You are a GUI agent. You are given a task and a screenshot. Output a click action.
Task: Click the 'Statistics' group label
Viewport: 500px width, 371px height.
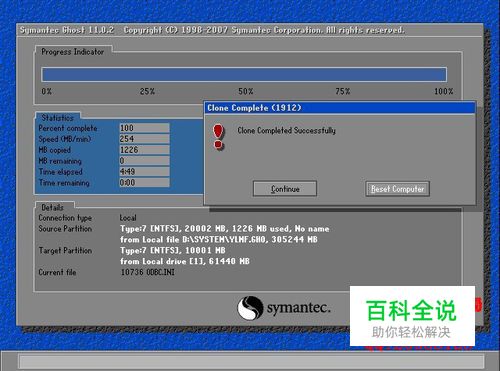coord(57,118)
